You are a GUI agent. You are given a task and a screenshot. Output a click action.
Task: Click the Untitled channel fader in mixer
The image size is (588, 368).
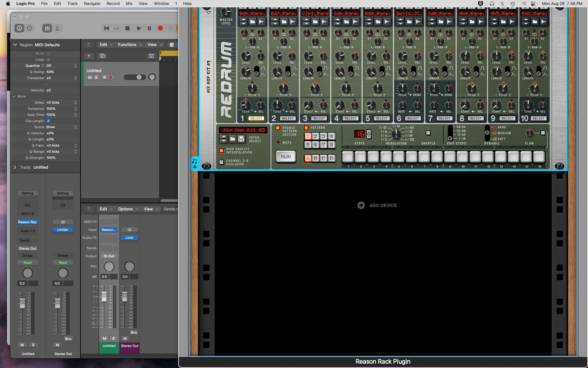point(104,297)
